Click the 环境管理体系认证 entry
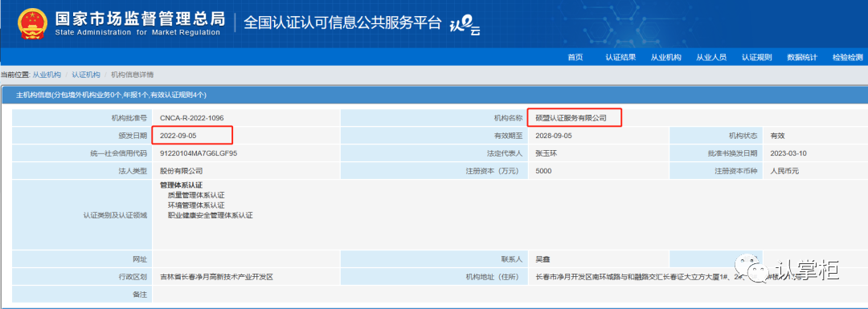The width and height of the screenshot is (868, 309). click(x=196, y=205)
